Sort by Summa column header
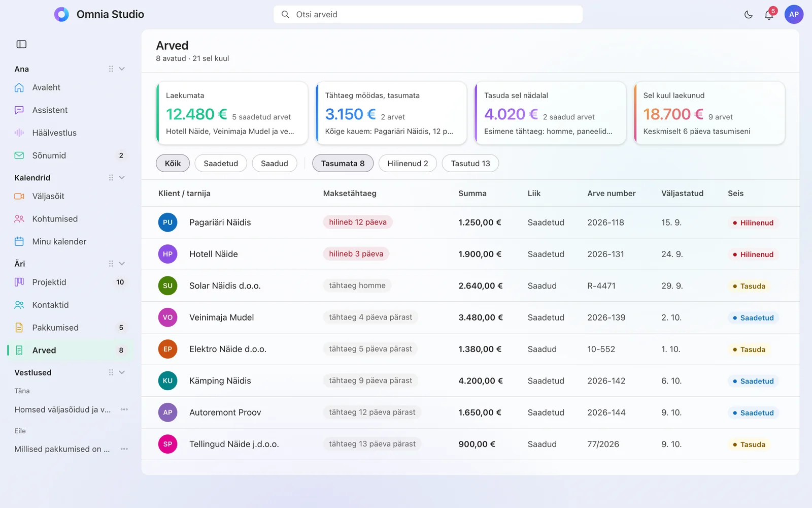This screenshot has height=508, width=812. click(472, 194)
